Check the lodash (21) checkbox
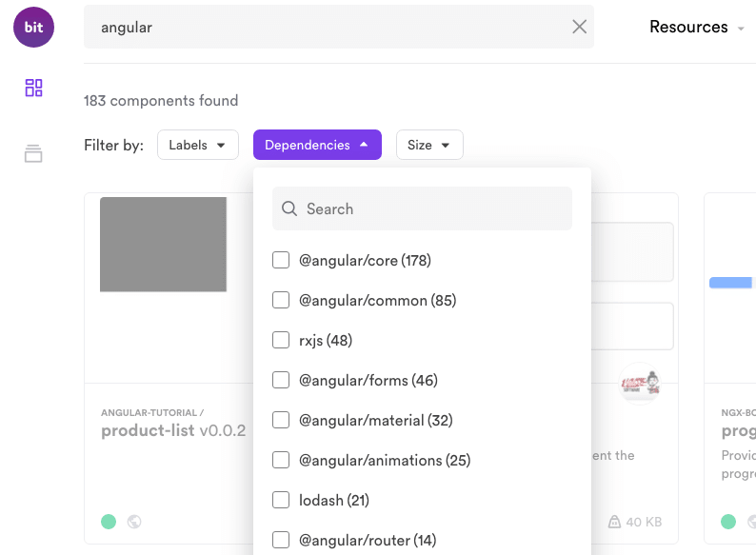 coord(281,500)
